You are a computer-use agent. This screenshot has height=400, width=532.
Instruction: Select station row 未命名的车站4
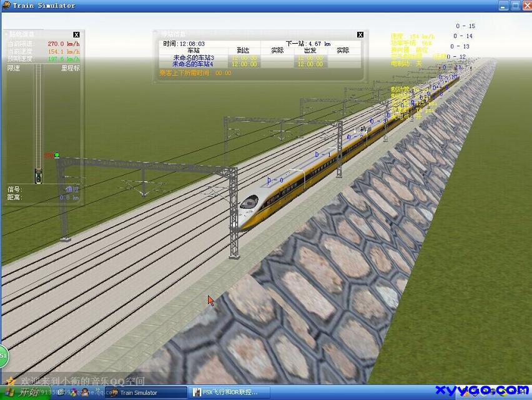(194, 64)
